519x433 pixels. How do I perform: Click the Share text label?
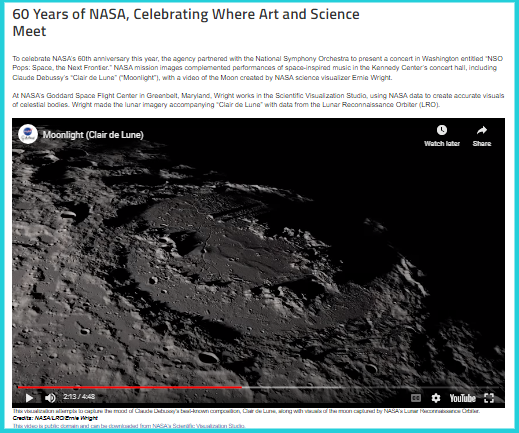[x=482, y=144]
